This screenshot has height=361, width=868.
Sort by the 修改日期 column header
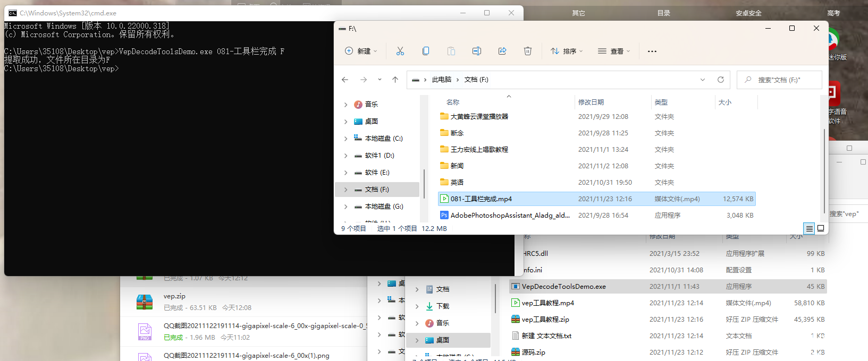[591, 102]
